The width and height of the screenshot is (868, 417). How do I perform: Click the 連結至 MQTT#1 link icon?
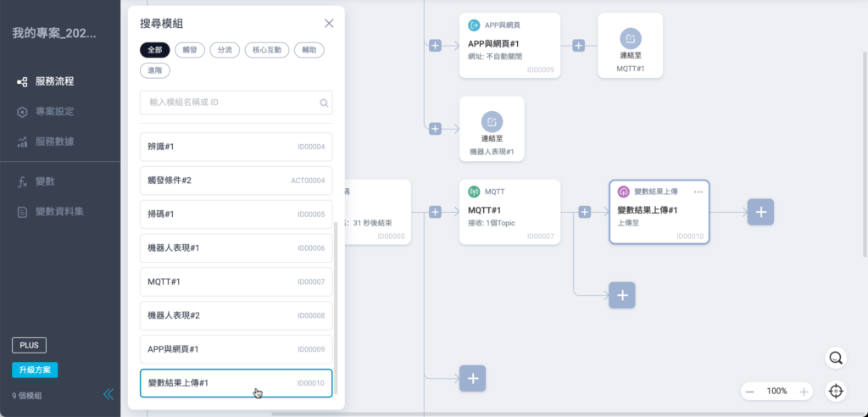click(x=631, y=39)
